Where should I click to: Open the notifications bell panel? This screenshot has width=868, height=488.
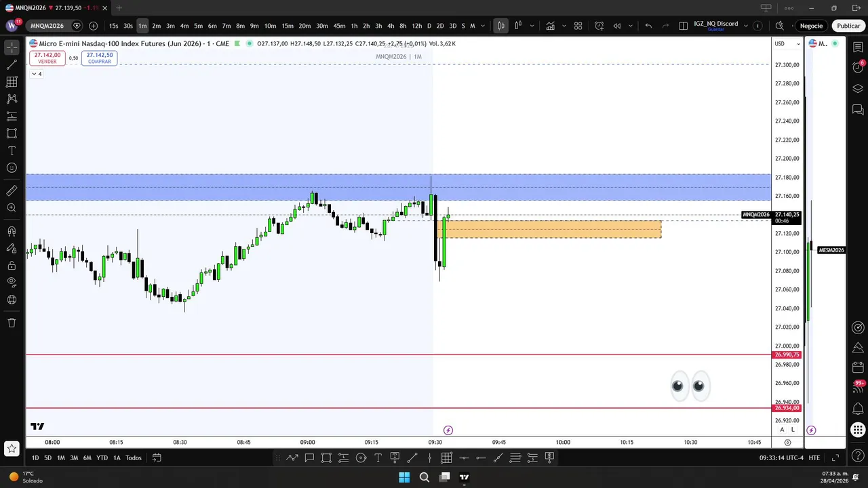click(858, 409)
